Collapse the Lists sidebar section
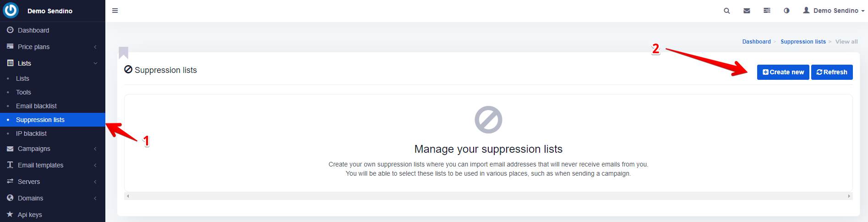Viewport: 868px width, 222px height. click(53, 63)
